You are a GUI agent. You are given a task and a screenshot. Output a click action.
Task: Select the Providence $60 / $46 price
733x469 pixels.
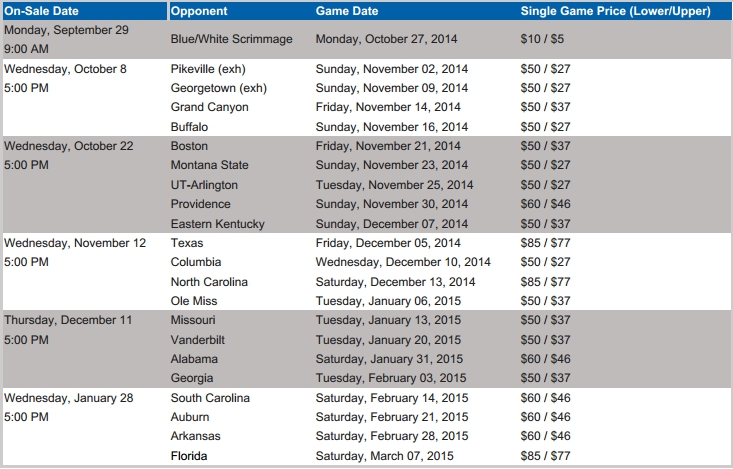[546, 204]
